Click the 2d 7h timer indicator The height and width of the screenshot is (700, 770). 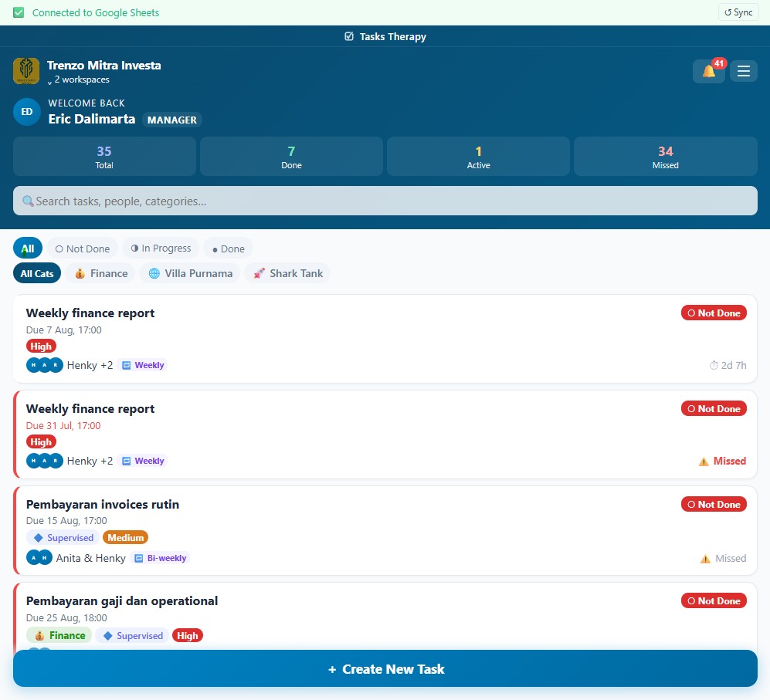point(728,365)
